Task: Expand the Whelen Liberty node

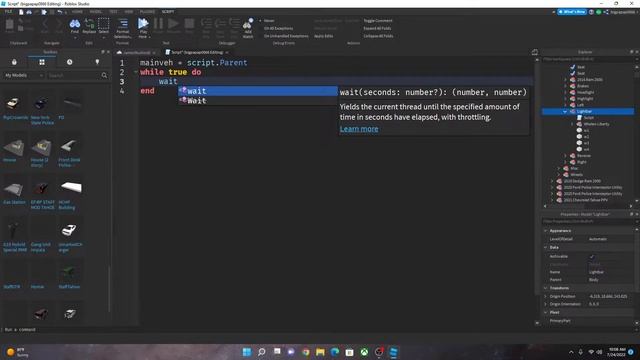Action: (x=572, y=124)
